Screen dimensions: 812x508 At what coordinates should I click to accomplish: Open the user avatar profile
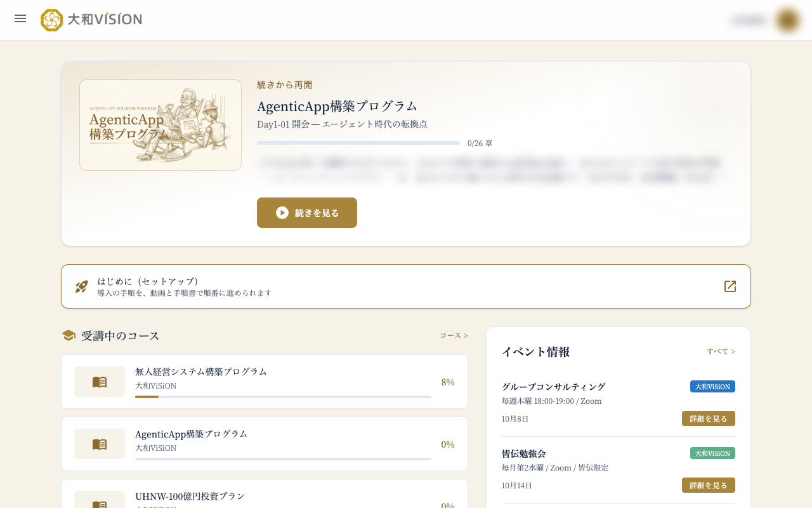click(787, 20)
